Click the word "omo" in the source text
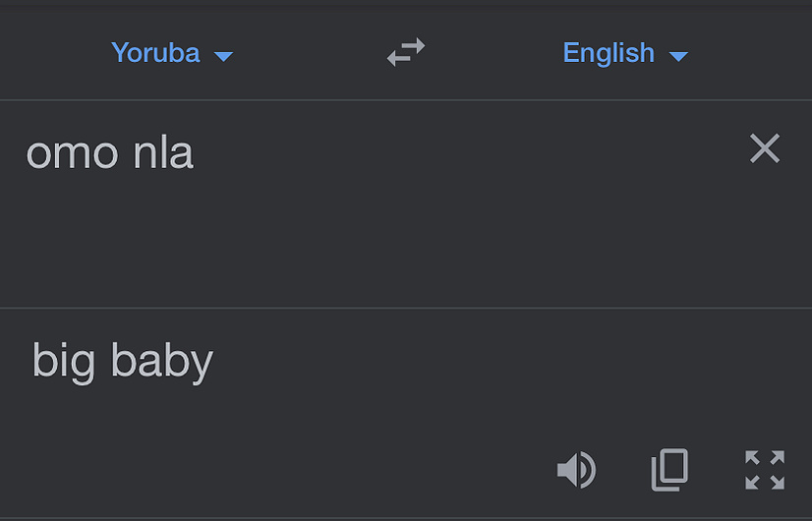This screenshot has width=812, height=521. click(73, 153)
